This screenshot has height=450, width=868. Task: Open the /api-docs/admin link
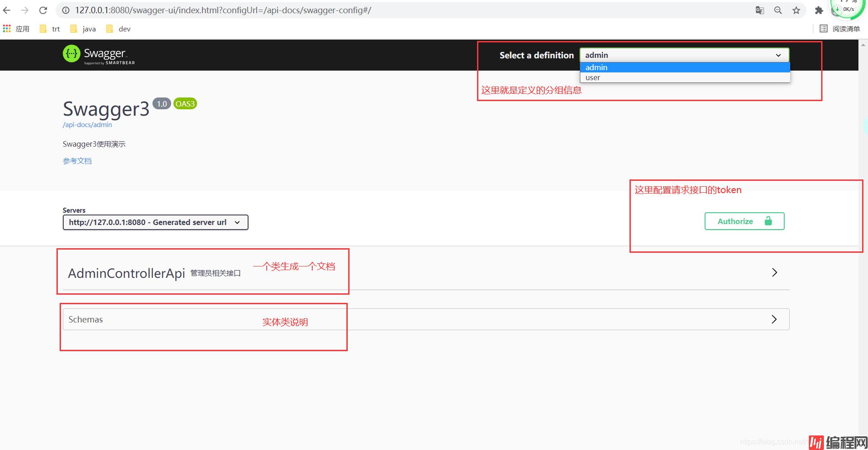[x=87, y=124]
